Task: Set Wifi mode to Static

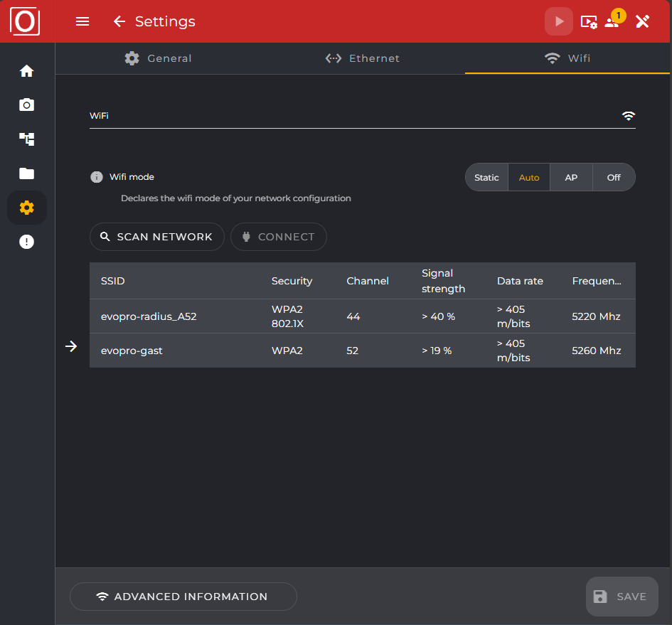Action: pyautogui.click(x=486, y=177)
